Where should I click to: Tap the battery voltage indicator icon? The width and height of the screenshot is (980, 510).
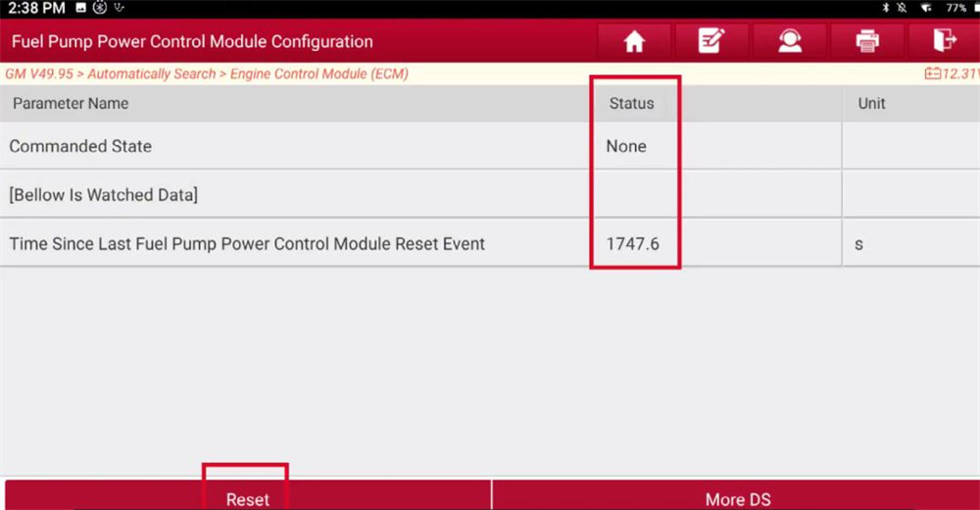(x=932, y=74)
